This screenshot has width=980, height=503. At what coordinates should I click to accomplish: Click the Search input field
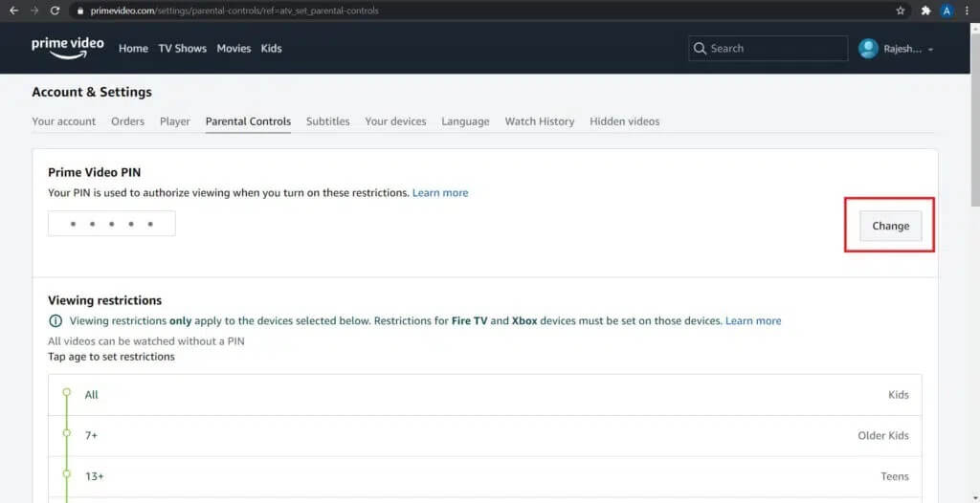click(768, 48)
